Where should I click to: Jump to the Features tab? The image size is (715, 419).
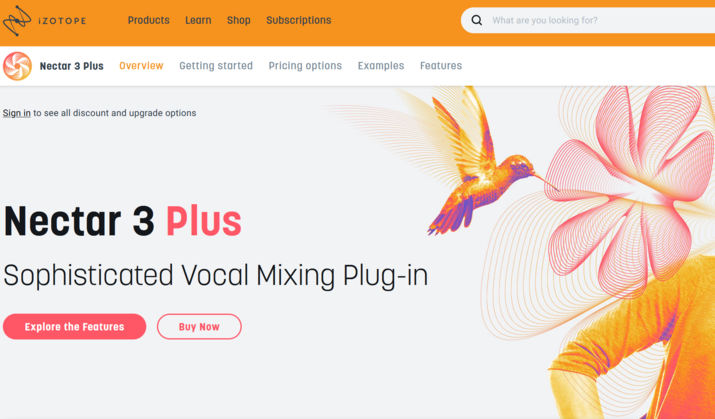coord(441,66)
